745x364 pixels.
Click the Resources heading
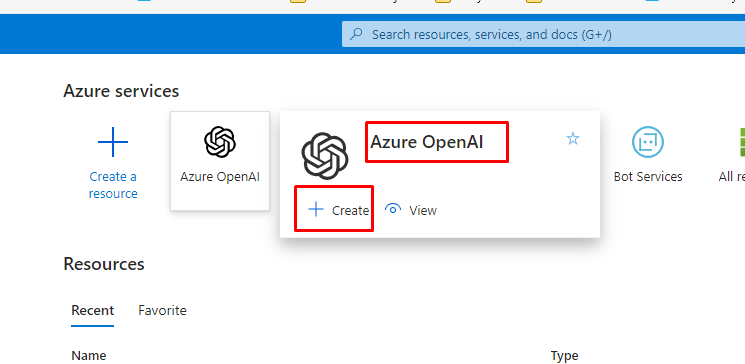104,264
